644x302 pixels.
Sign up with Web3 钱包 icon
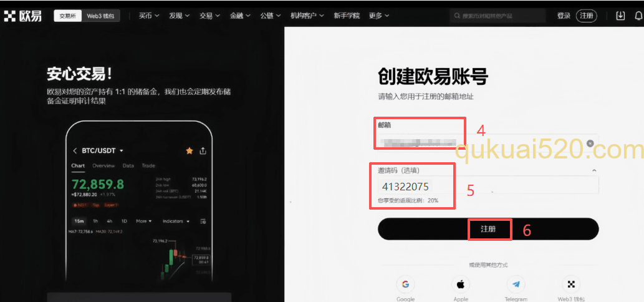[571, 285]
